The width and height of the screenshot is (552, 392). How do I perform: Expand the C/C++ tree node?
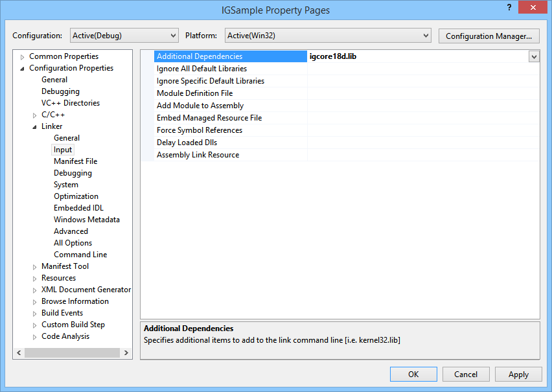click(x=35, y=115)
